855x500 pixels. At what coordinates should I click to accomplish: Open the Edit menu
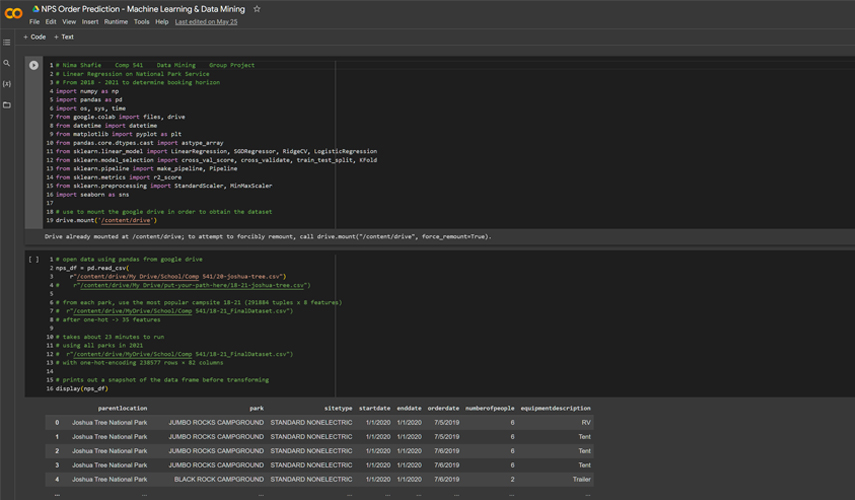pyautogui.click(x=51, y=22)
